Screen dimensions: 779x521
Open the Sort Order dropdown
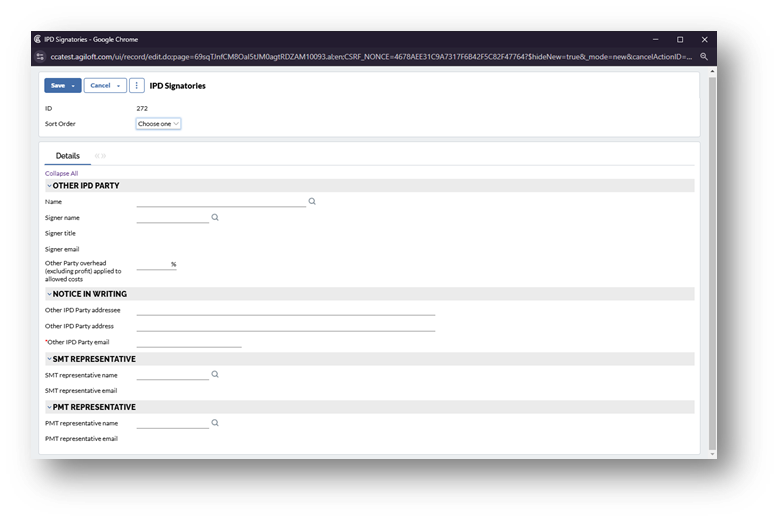coord(158,124)
